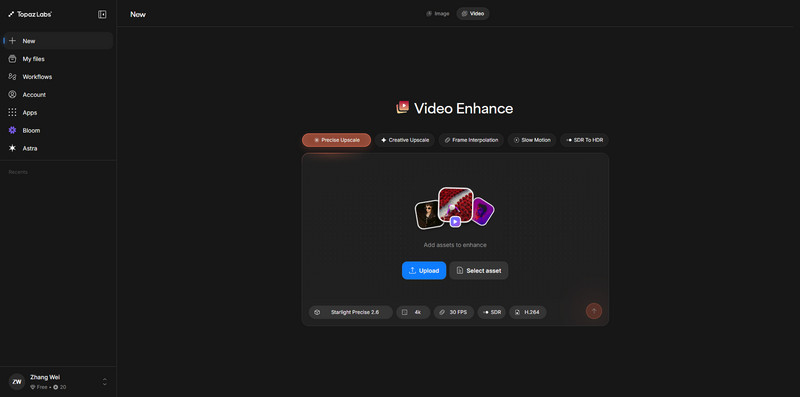Switch to the Image tab
Image resolution: width=800 pixels, height=397 pixels.
click(438, 14)
